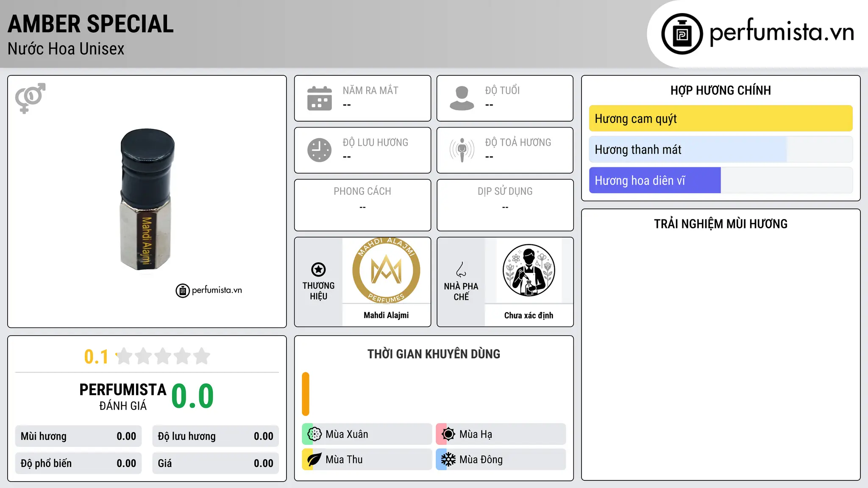The image size is (868, 488).
Task: Click the PHONG CÁCH label
Action: coord(362,191)
